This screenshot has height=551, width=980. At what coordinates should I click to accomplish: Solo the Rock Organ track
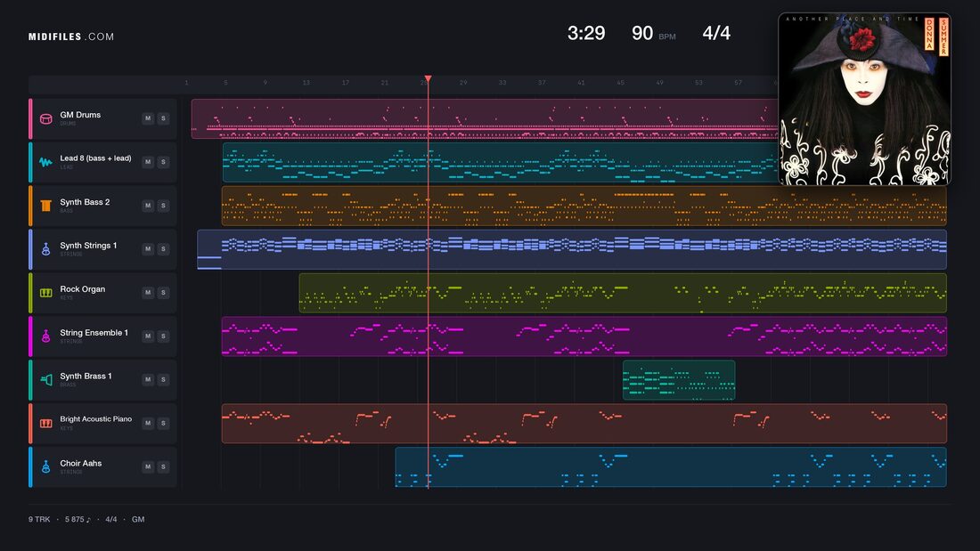[163, 292]
